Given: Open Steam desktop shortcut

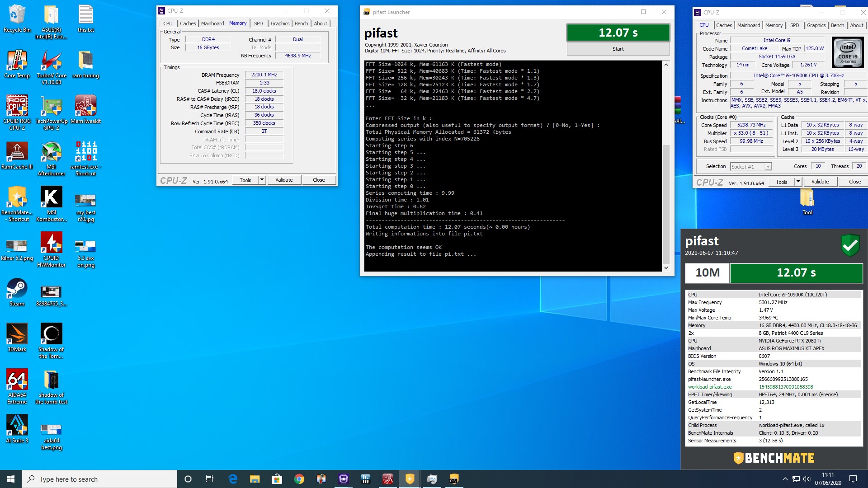Looking at the screenshot, I should click(17, 292).
